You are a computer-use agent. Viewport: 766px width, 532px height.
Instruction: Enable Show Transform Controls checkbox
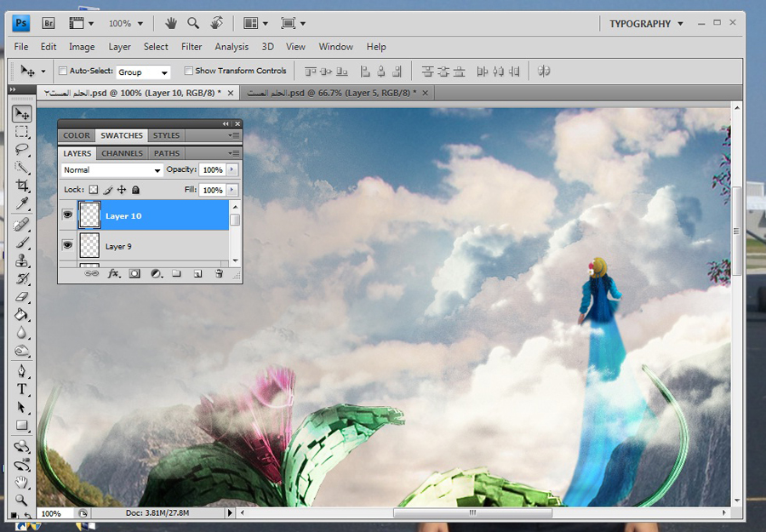188,71
